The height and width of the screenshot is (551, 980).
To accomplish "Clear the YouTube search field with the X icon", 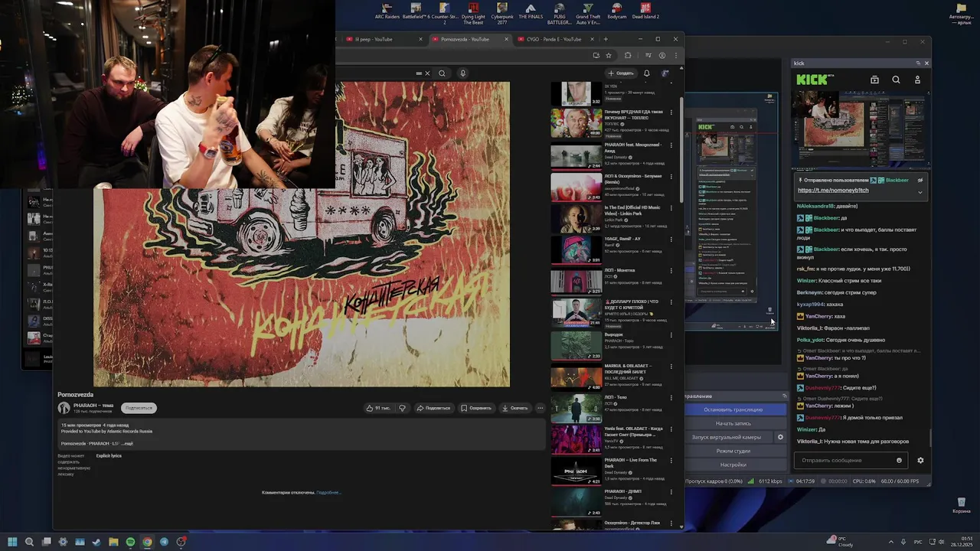I will tap(427, 73).
